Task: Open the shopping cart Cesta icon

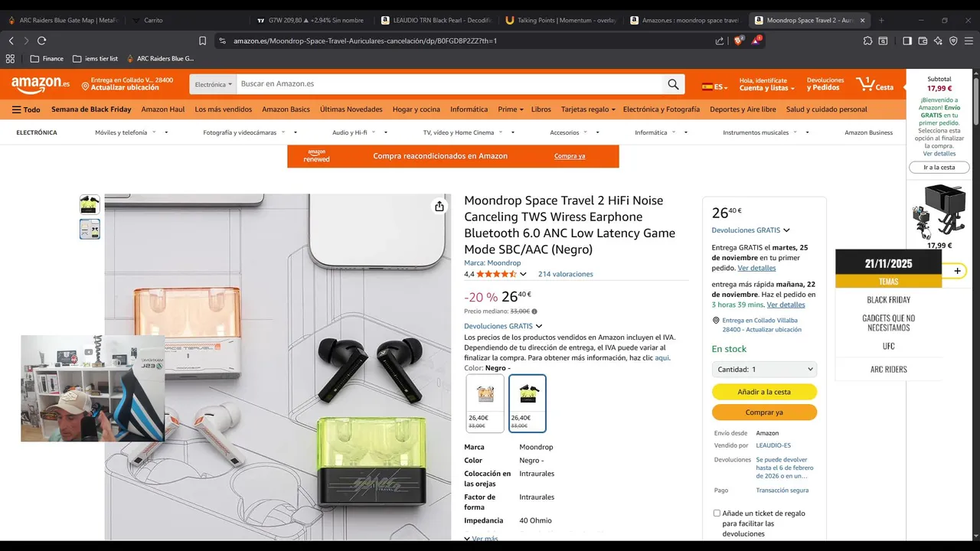Action: (x=874, y=84)
